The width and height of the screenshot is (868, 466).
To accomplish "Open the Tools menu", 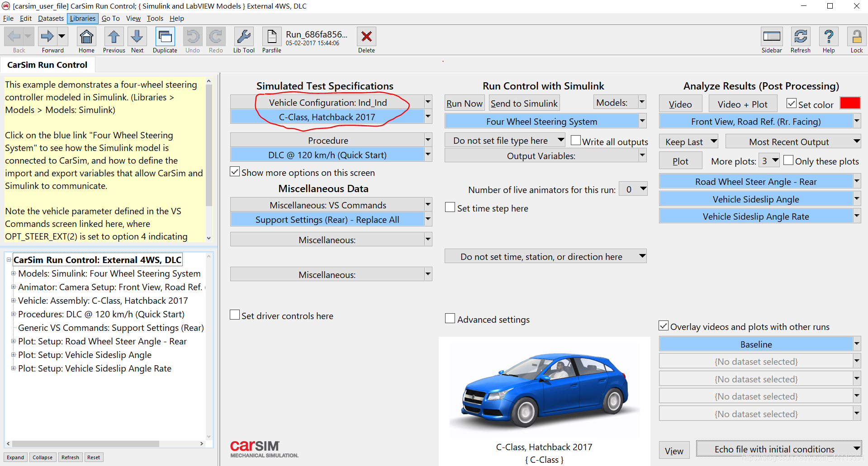I will [x=155, y=19].
